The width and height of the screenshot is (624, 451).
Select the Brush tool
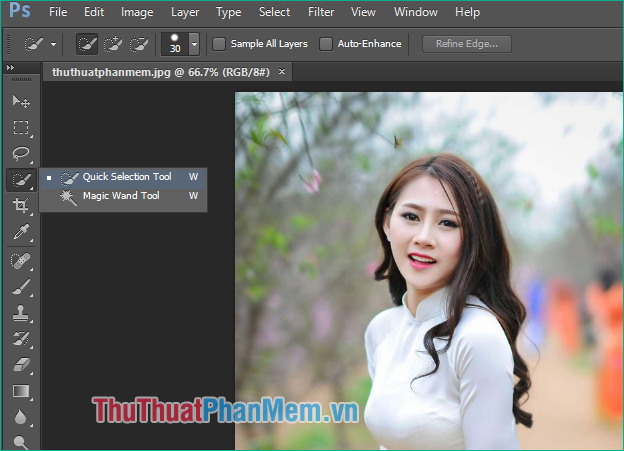tap(21, 287)
